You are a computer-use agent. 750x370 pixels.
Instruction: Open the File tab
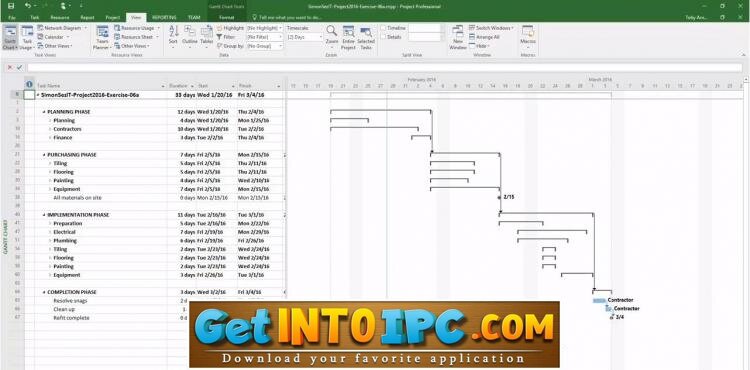[11, 17]
